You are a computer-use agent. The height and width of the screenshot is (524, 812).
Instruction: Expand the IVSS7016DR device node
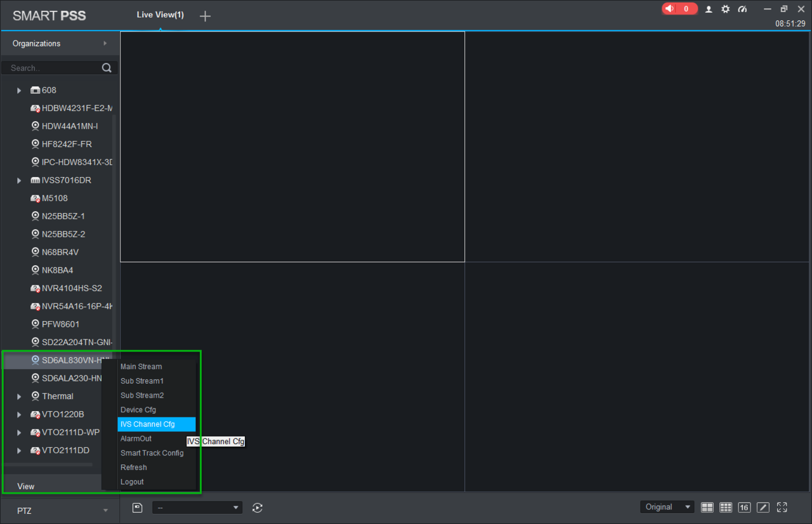click(x=19, y=181)
